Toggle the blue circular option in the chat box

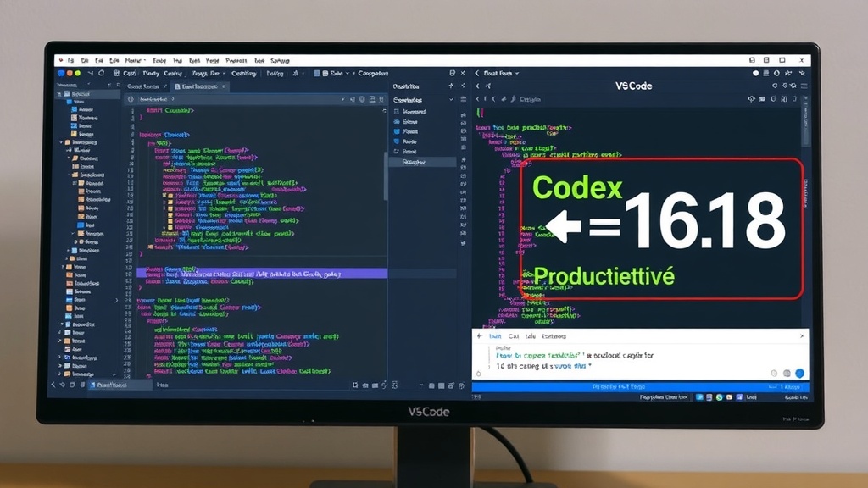[799, 374]
